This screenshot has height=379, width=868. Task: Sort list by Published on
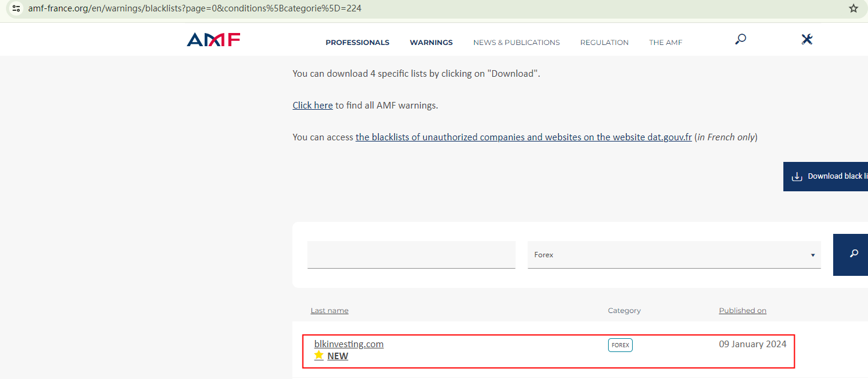pyautogui.click(x=743, y=311)
